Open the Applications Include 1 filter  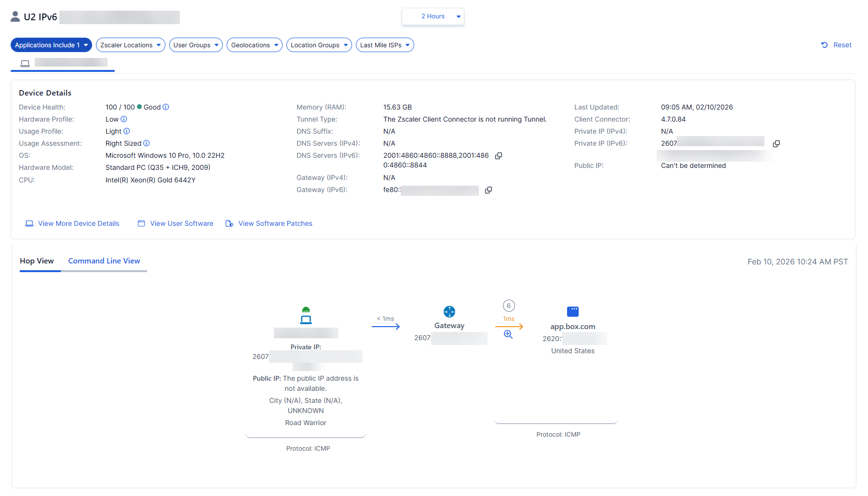click(51, 45)
